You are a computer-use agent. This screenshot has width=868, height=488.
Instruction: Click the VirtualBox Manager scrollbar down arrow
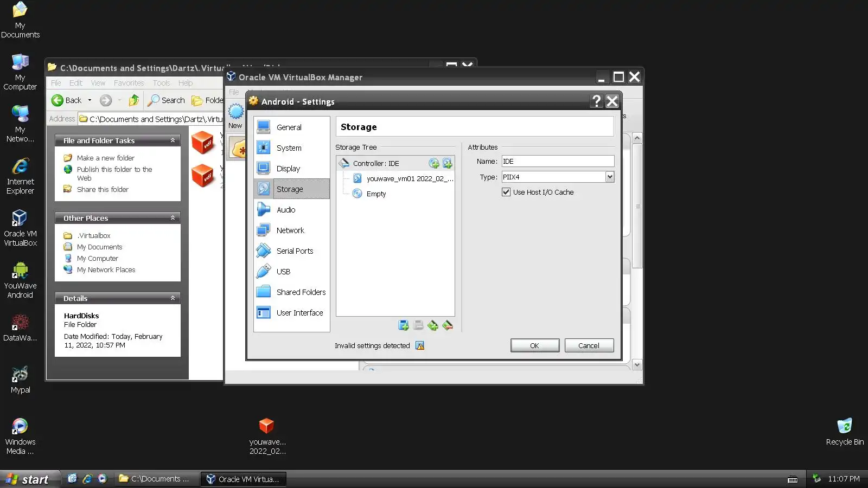[637, 365]
